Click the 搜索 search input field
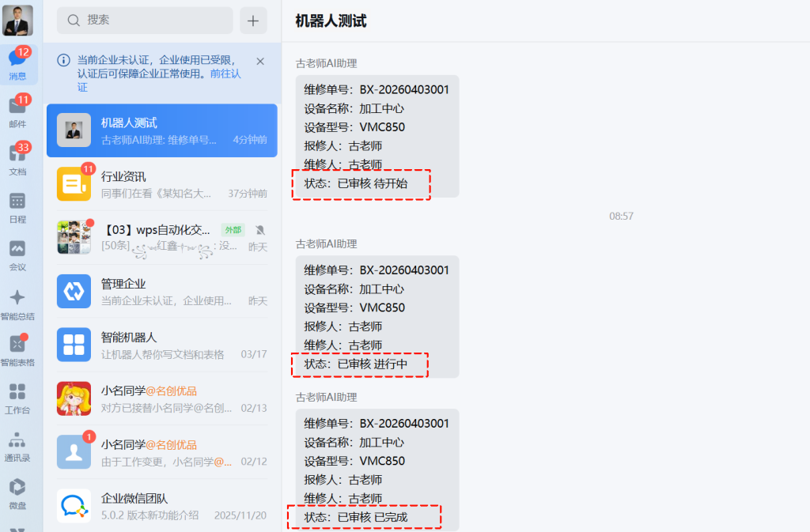 (145, 20)
